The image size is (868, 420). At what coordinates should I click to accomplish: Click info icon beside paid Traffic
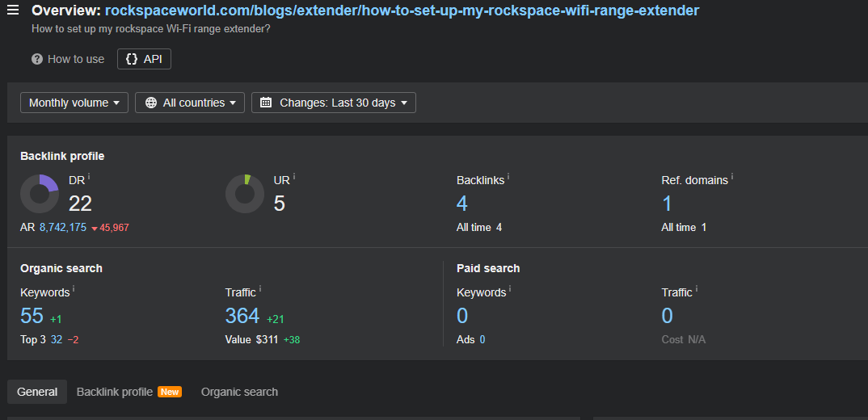(x=697, y=288)
